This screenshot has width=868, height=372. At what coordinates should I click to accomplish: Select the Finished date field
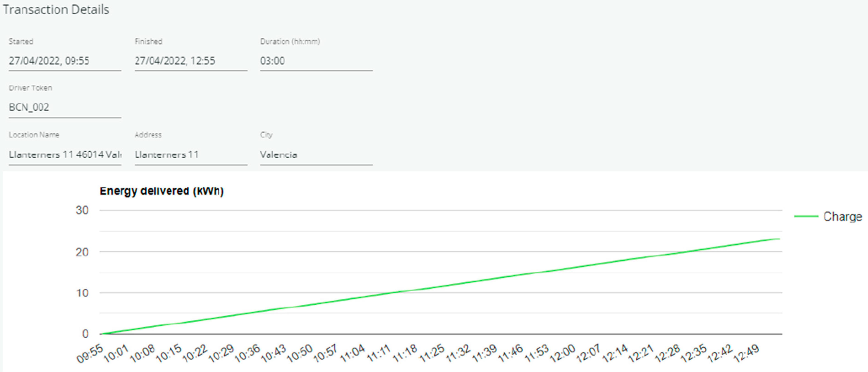(190, 61)
